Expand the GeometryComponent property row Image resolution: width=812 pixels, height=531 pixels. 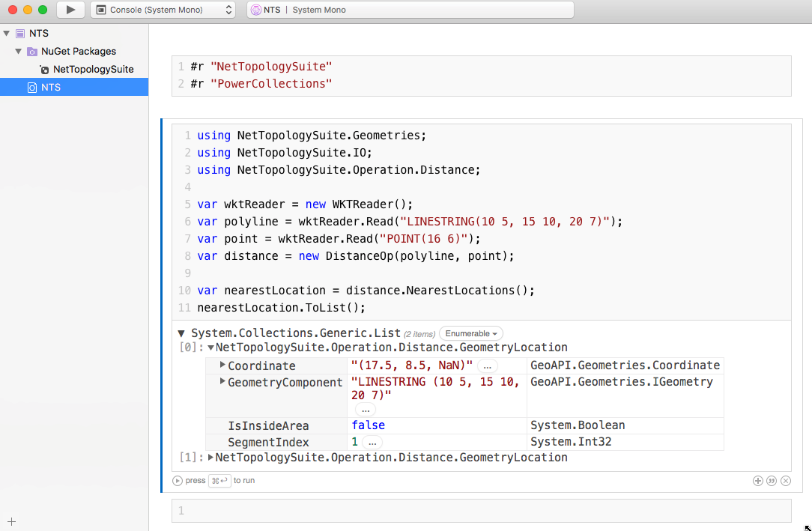[x=222, y=382]
